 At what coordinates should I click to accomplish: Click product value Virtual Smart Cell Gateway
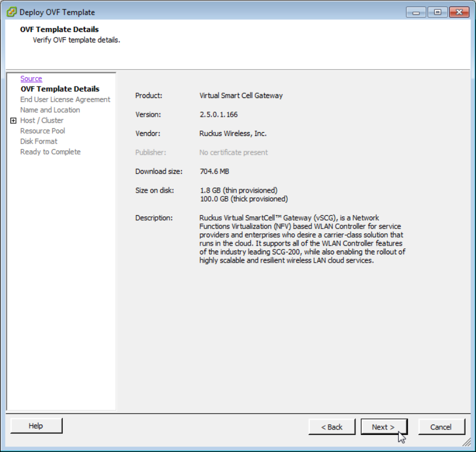point(241,95)
